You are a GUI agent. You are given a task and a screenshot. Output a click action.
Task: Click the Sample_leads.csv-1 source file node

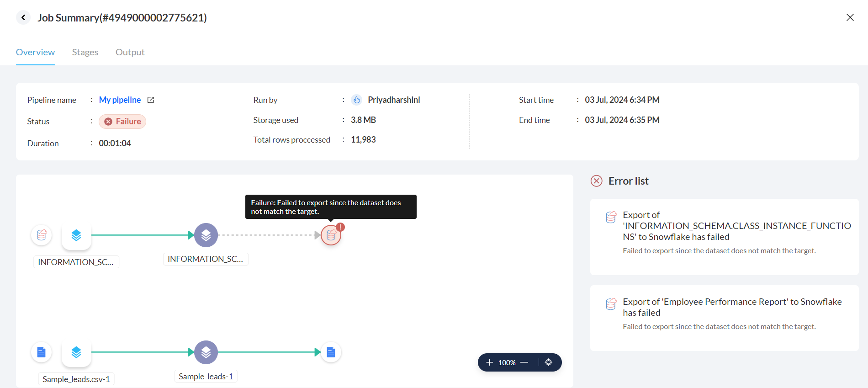[x=42, y=352]
